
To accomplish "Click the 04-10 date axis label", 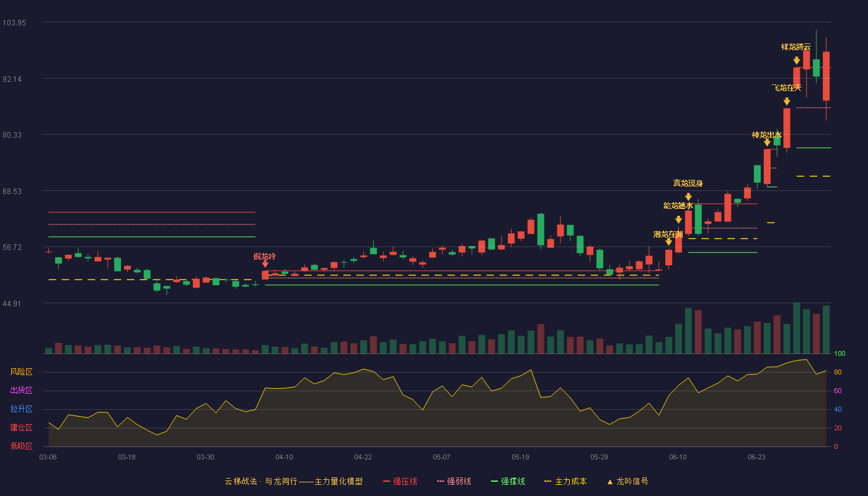I will pos(284,457).
